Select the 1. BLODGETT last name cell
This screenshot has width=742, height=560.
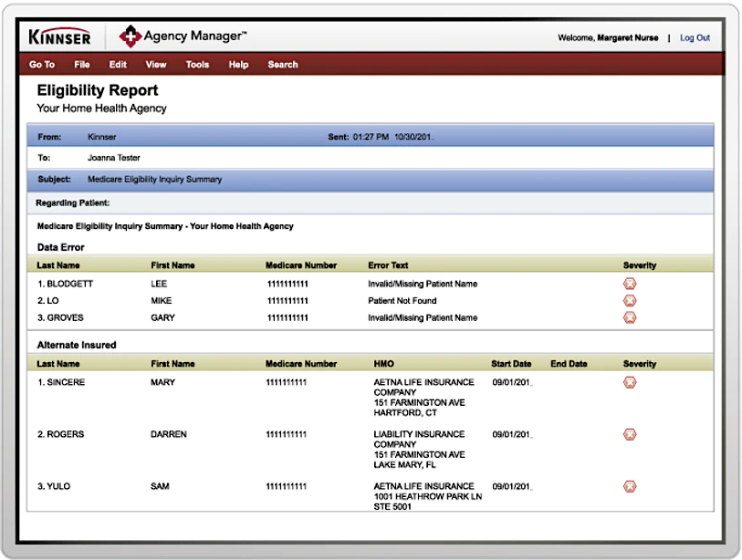tap(66, 284)
